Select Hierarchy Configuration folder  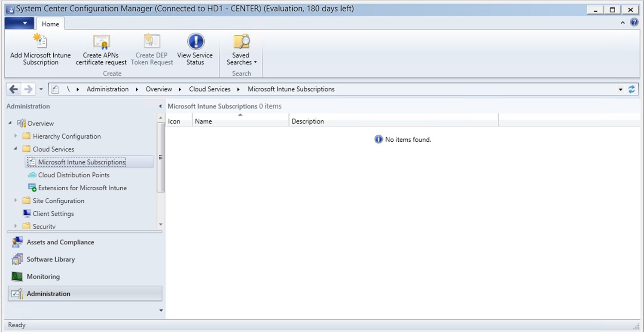67,136
